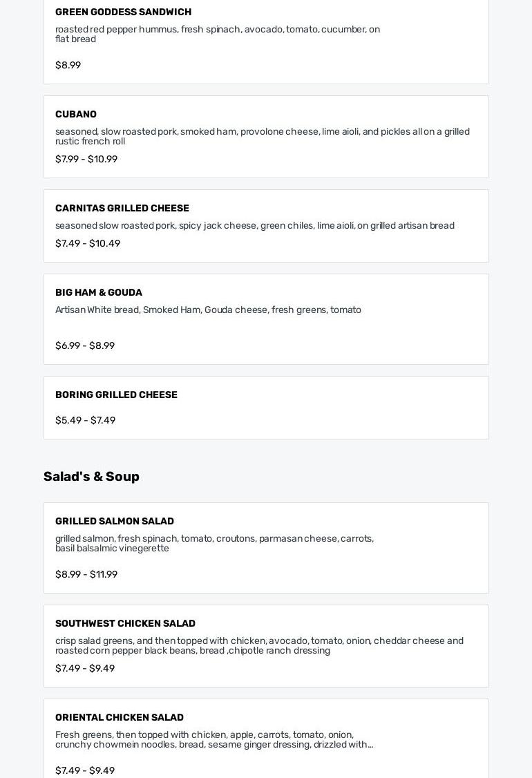Click Grilled Salmon Salad $8.99 - $11.99 price
This screenshot has height=778, width=532.
pyautogui.click(x=86, y=574)
